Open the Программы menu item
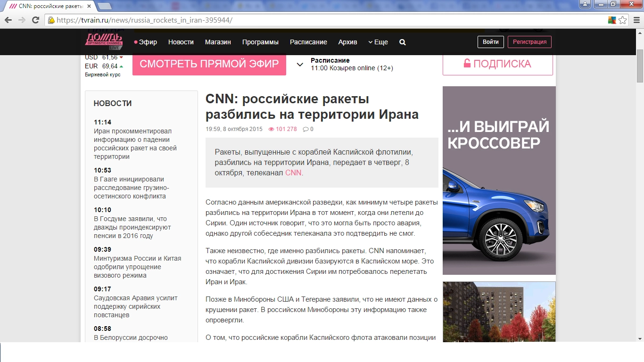The height and width of the screenshot is (362, 644). click(x=260, y=42)
